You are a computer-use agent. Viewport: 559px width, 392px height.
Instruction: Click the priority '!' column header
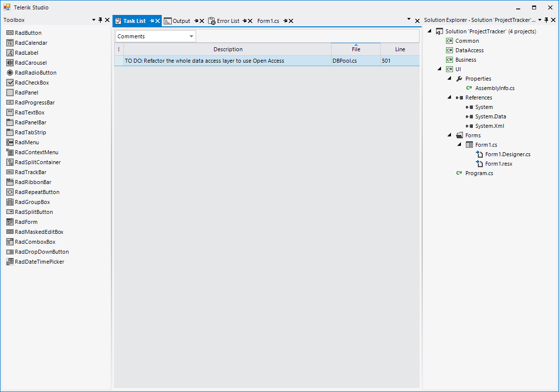click(118, 49)
